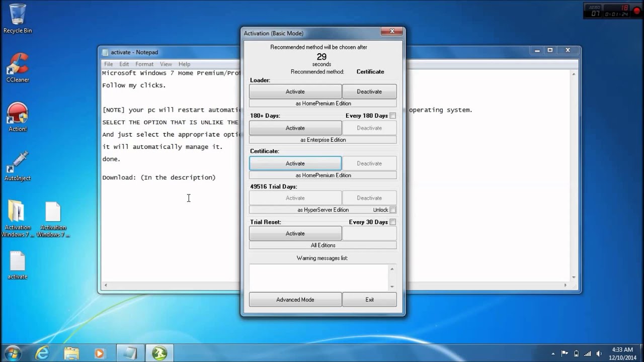
Task: Open the Edit menu in Notepad
Action: tap(124, 64)
